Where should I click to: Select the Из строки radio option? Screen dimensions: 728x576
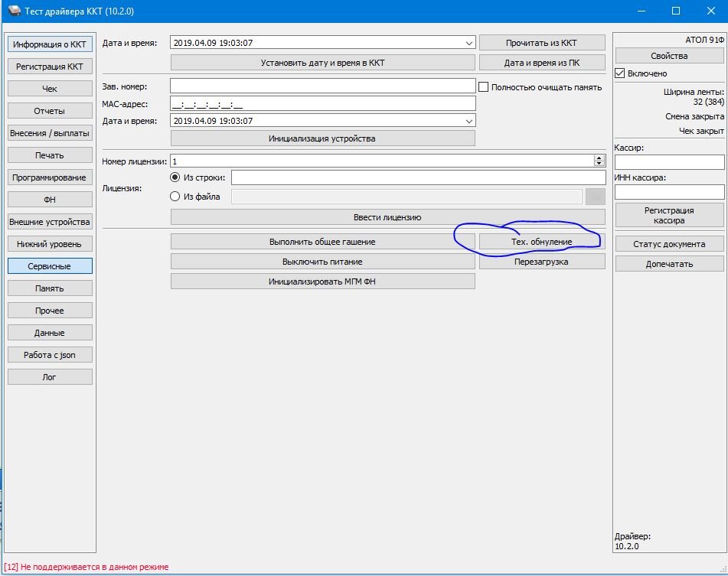175,177
